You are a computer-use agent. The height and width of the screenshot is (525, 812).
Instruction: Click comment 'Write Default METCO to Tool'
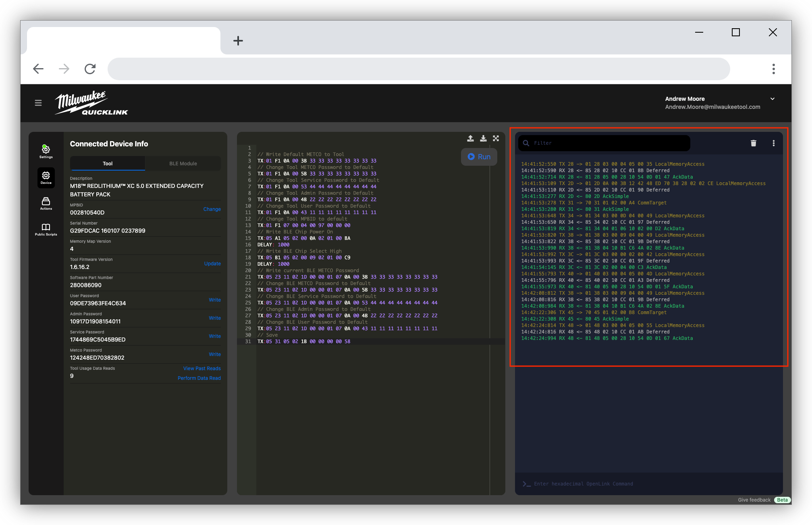tap(301, 154)
